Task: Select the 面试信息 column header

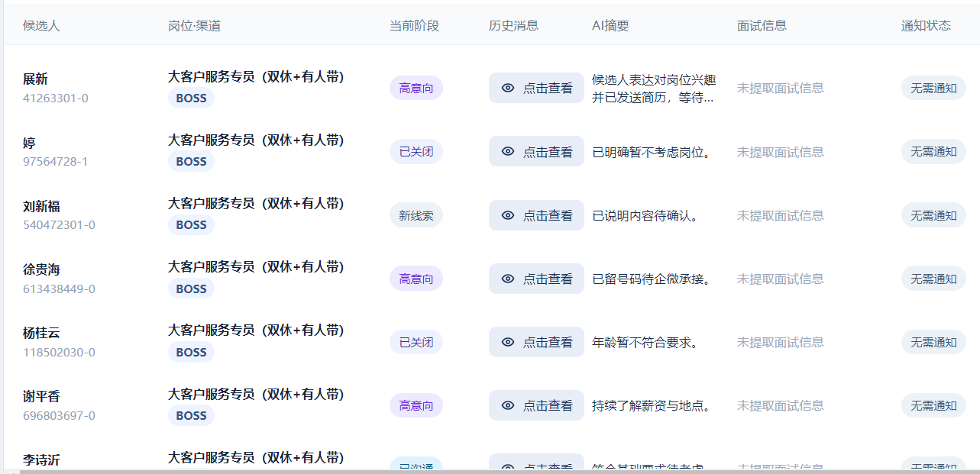Action: [762, 25]
